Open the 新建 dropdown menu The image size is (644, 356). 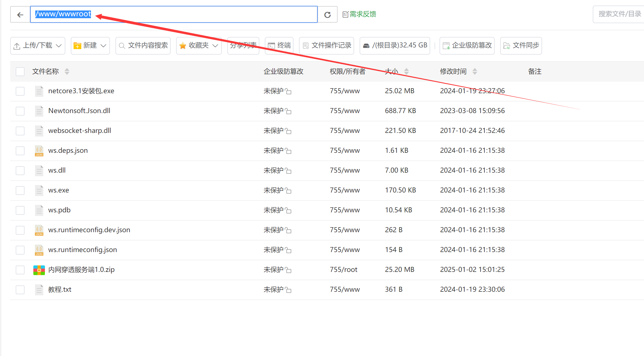click(x=90, y=45)
